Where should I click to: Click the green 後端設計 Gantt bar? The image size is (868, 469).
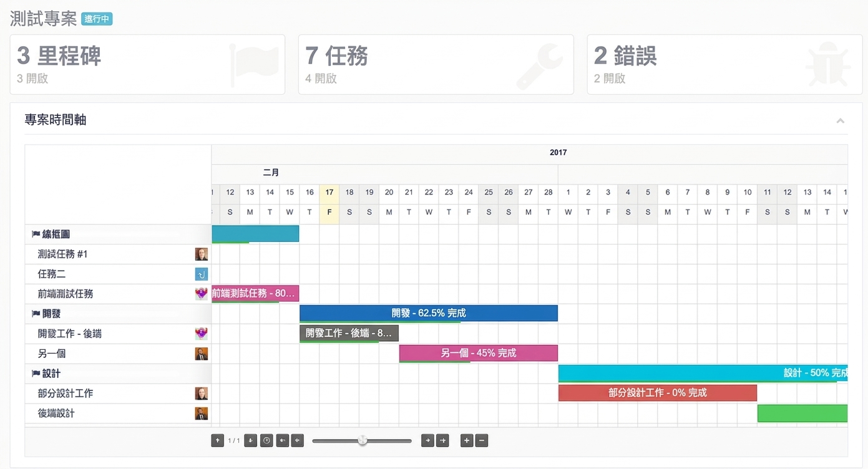click(x=802, y=413)
